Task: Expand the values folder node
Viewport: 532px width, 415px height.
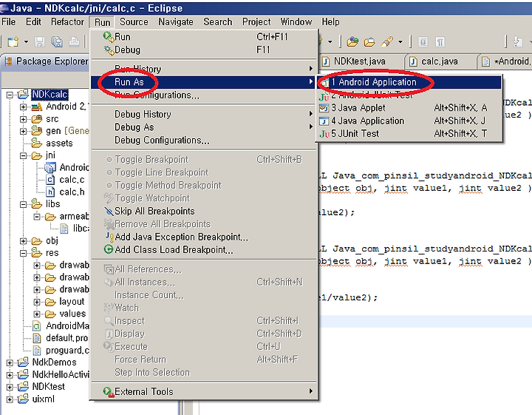Action: [x=37, y=314]
